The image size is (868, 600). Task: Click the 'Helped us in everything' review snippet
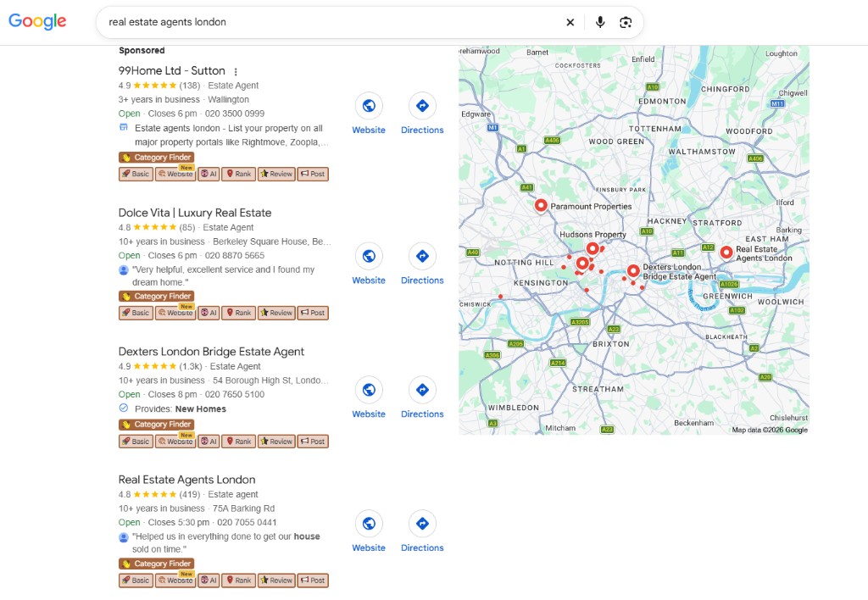(x=225, y=542)
